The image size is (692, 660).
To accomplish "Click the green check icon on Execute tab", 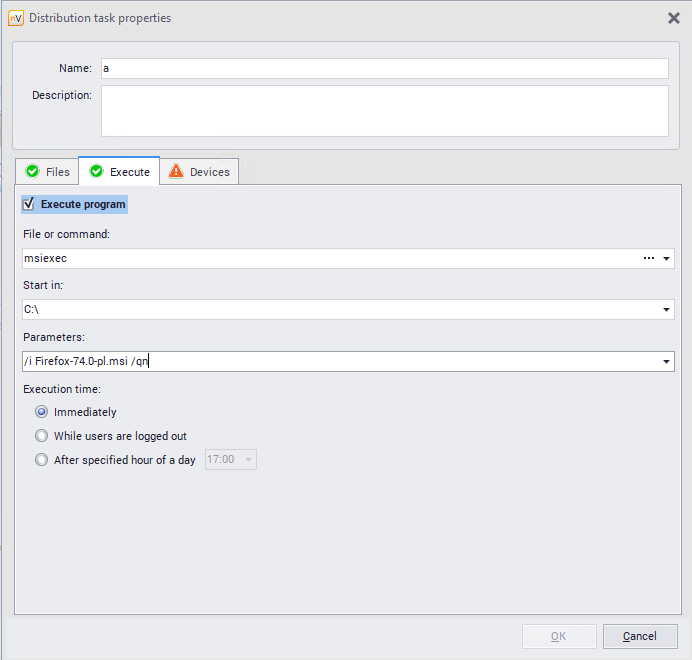I will (96, 172).
